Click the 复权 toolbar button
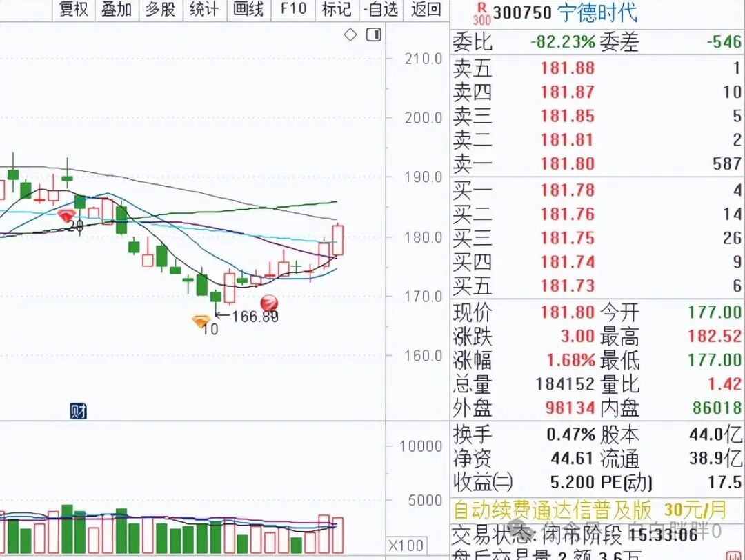The image size is (745, 560). [74, 9]
